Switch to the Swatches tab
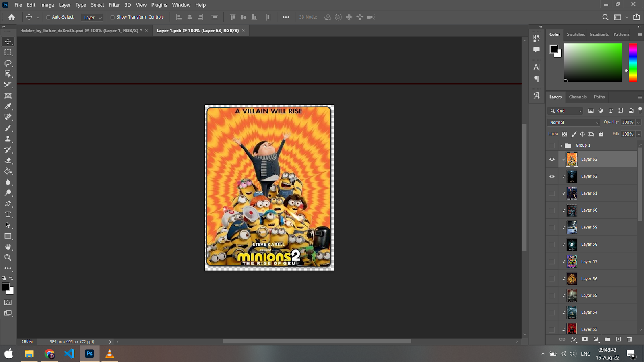The height and width of the screenshot is (362, 644). [576, 35]
